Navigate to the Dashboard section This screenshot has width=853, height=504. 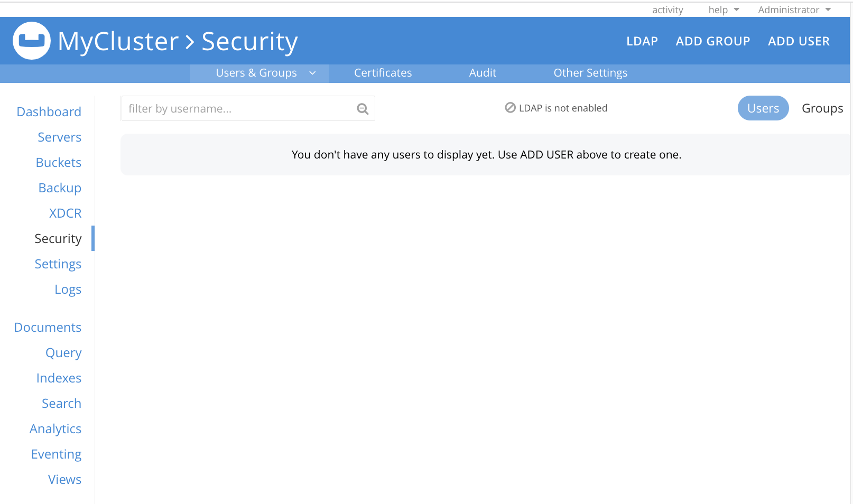pyautogui.click(x=49, y=111)
